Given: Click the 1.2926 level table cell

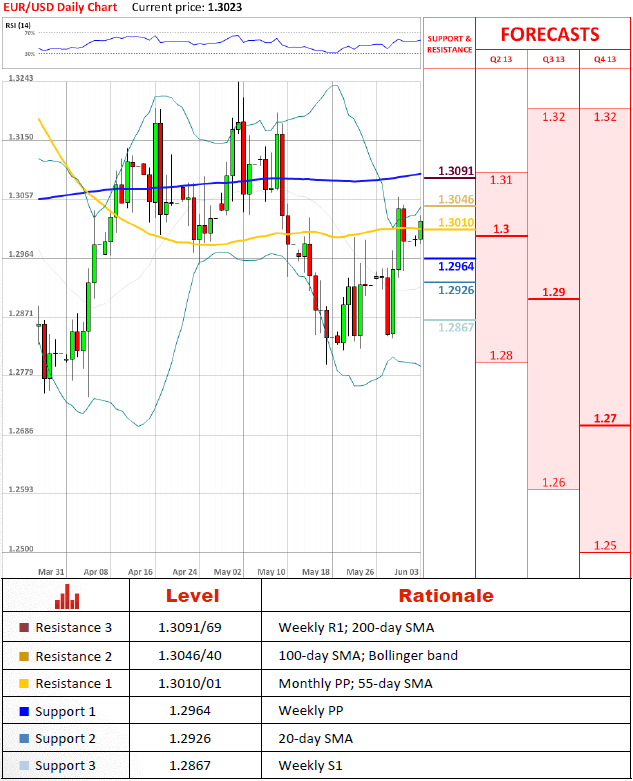Looking at the screenshot, I should pyautogui.click(x=190, y=738).
